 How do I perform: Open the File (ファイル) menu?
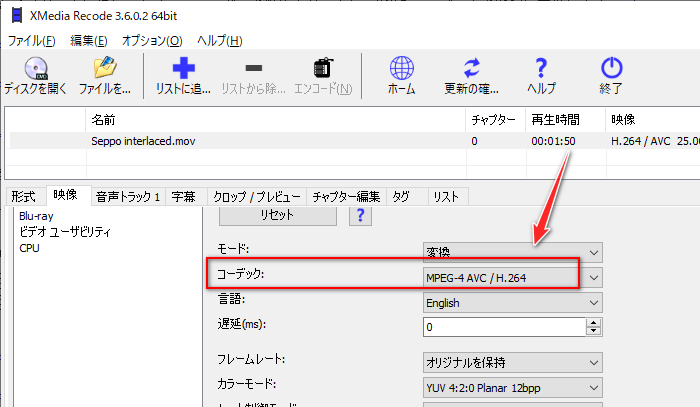[x=32, y=41]
